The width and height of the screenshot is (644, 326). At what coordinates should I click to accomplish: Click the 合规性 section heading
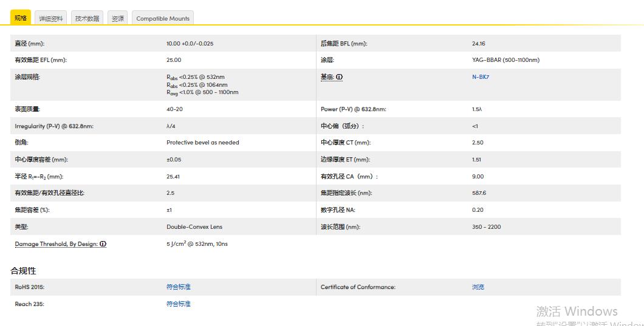pos(24,271)
